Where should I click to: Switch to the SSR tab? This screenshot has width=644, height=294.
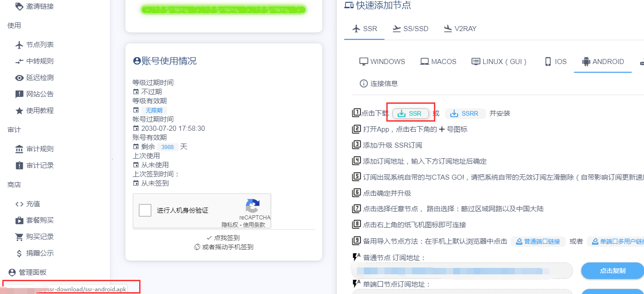pos(364,29)
